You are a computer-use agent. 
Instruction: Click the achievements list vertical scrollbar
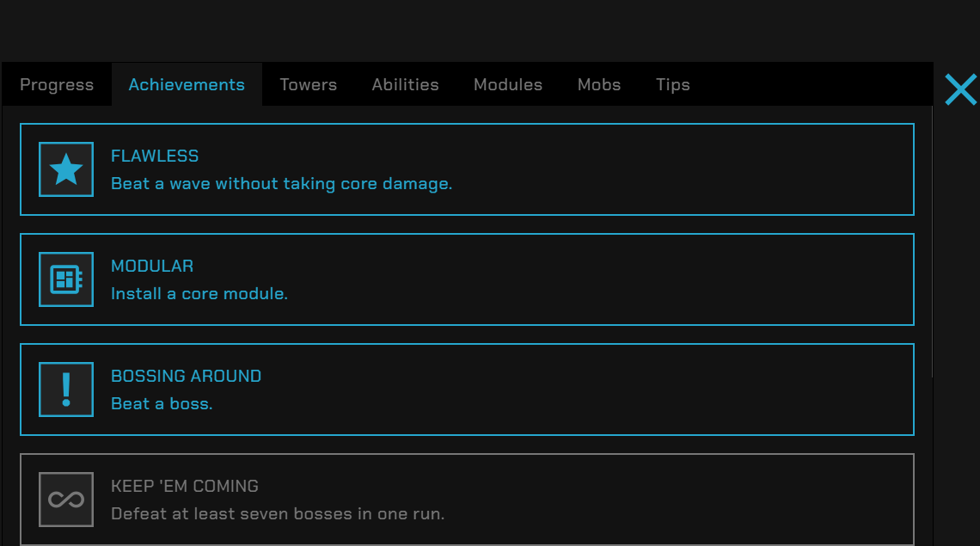pos(933,242)
